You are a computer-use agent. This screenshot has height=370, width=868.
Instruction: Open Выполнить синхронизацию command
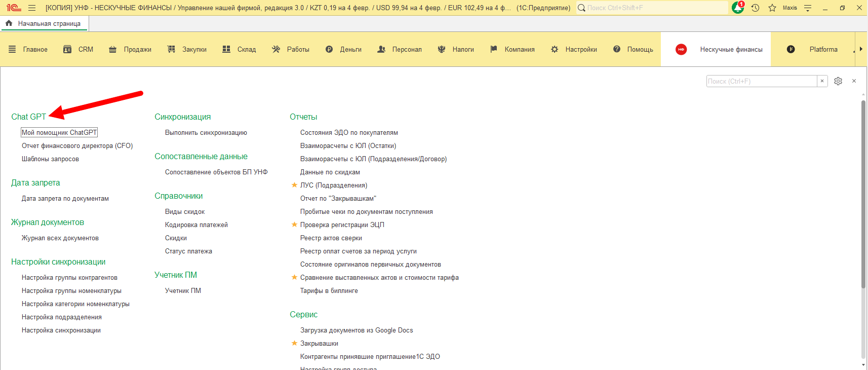click(206, 132)
